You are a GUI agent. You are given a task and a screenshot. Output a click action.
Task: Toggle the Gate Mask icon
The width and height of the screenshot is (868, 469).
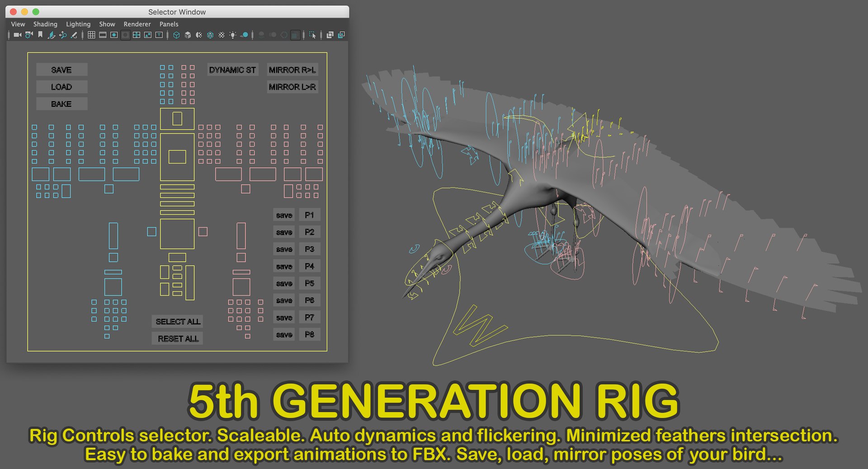point(125,35)
